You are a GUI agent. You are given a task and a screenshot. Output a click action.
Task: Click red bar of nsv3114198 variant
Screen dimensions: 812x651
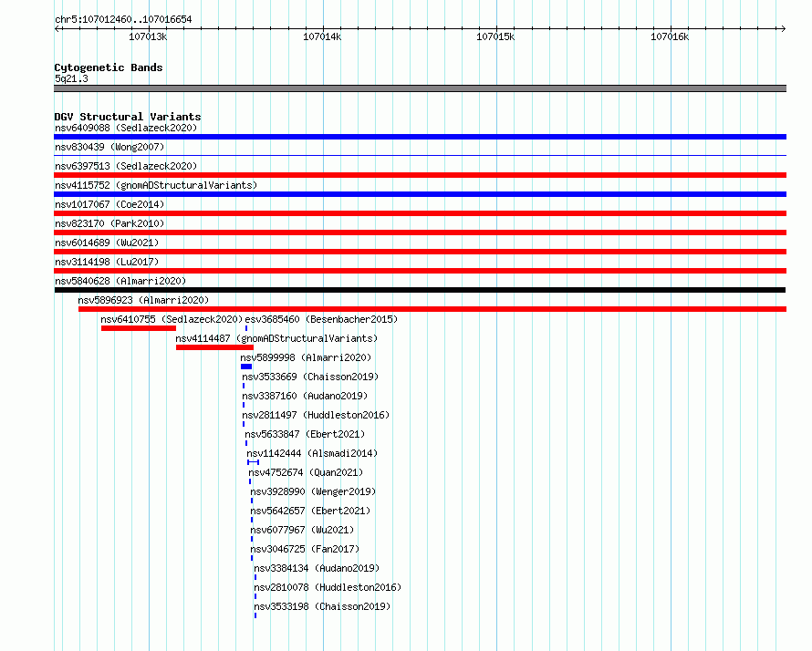point(420,271)
